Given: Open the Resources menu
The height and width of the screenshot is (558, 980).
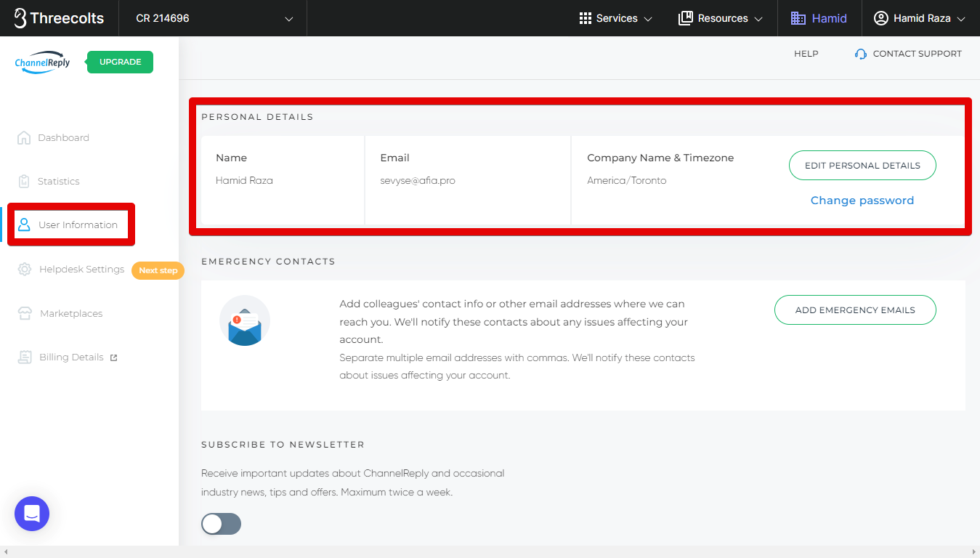Looking at the screenshot, I should click(721, 18).
